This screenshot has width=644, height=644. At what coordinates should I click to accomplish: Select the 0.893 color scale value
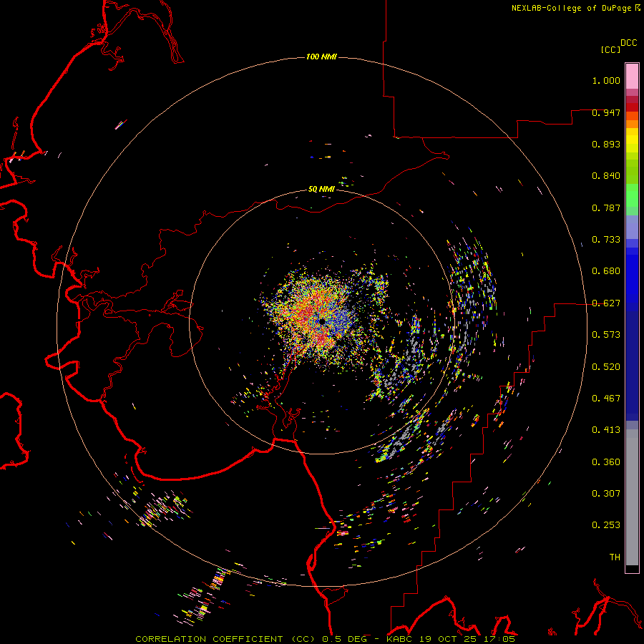tap(606, 144)
